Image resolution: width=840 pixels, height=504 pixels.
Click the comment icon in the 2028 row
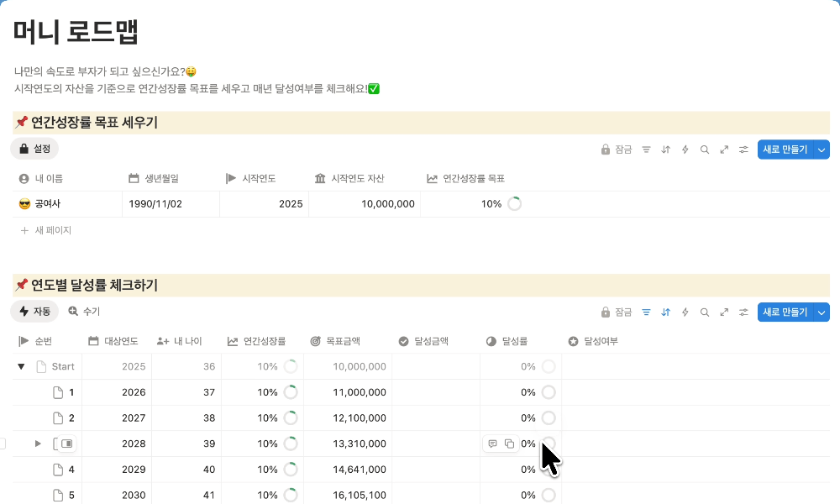(493, 444)
